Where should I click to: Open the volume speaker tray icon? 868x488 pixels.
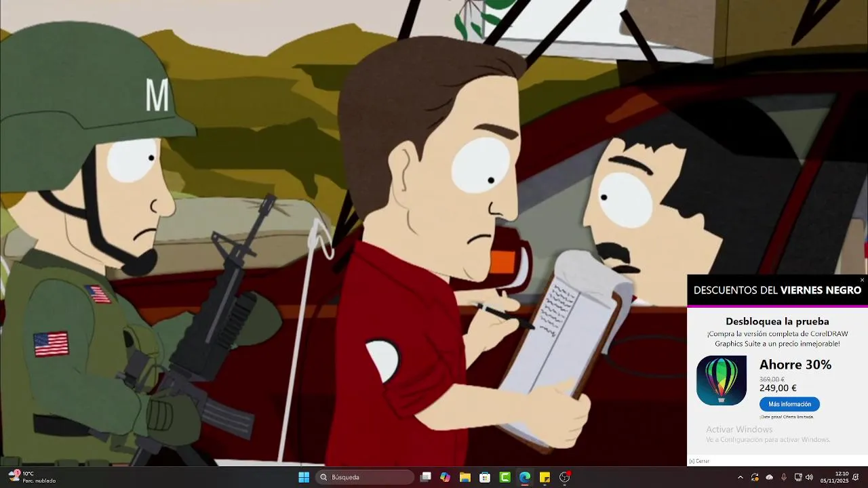[x=809, y=477]
